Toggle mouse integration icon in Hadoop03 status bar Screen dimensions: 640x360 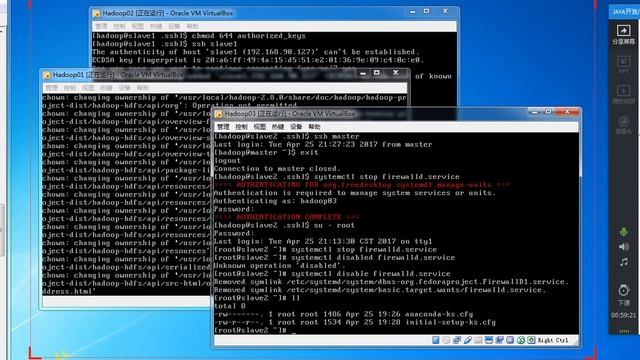pos(521,340)
